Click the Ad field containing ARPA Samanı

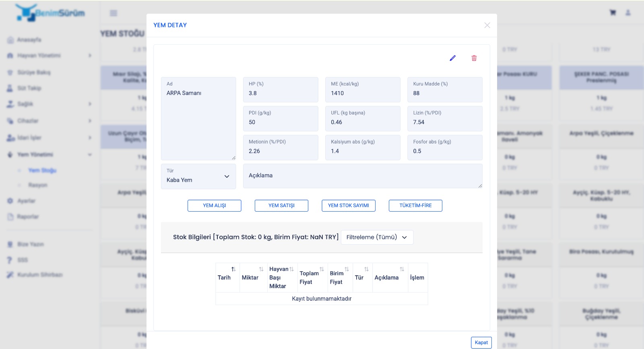[198, 118]
